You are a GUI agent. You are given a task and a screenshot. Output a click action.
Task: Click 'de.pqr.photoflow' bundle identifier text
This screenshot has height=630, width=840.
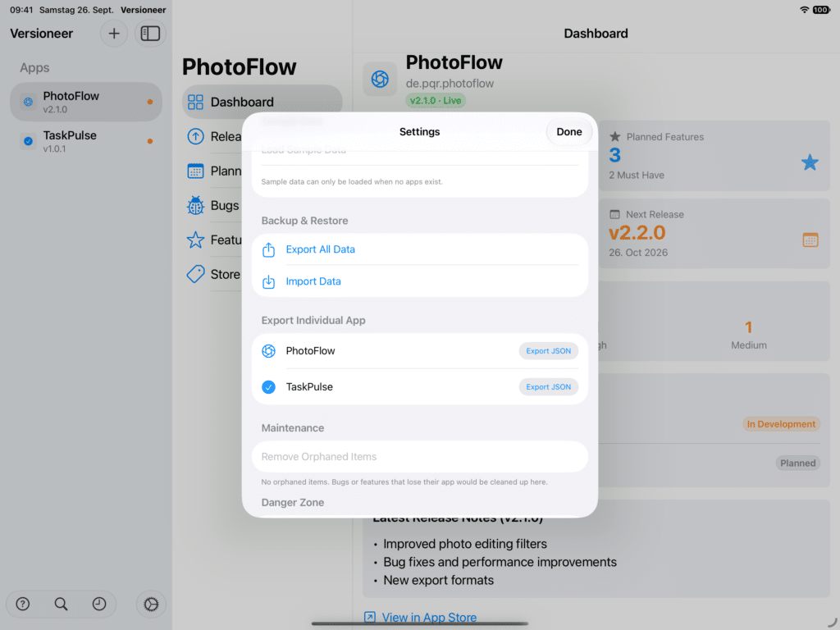coord(450,84)
